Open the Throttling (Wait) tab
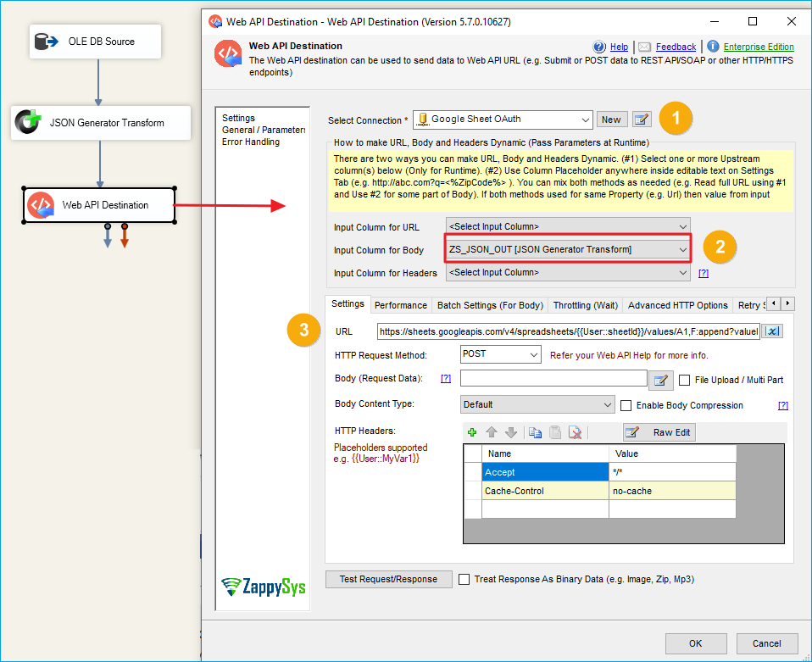 point(585,305)
